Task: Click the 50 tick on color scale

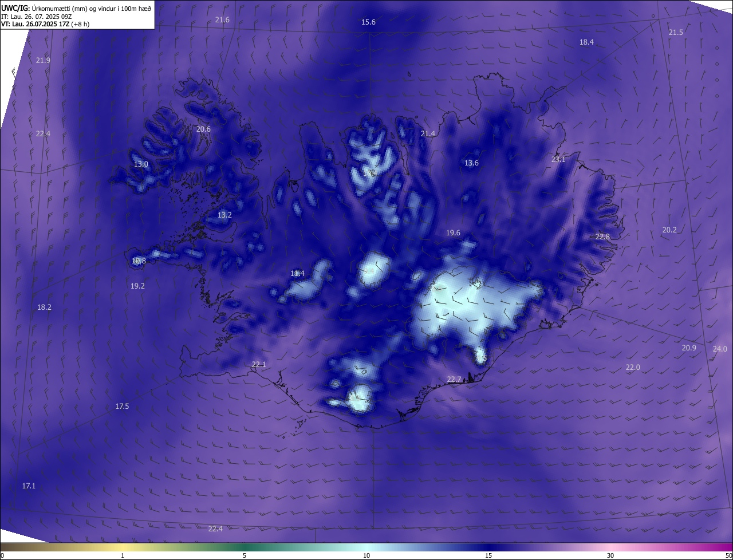Action: (x=728, y=555)
